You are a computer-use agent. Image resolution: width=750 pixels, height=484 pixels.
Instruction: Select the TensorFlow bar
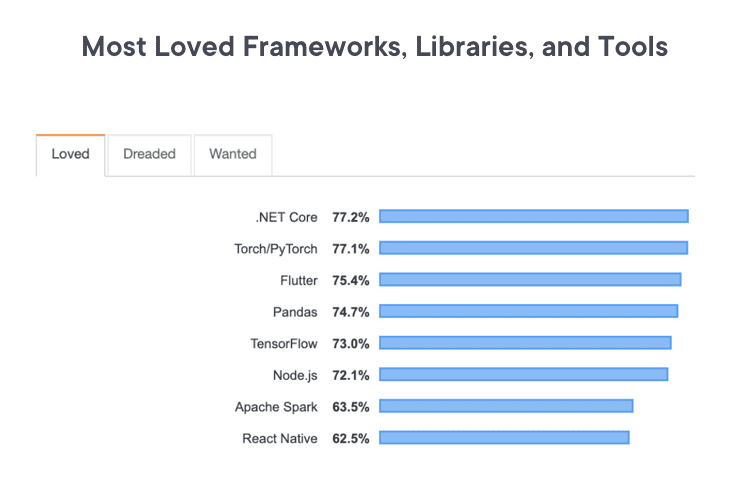(525, 342)
